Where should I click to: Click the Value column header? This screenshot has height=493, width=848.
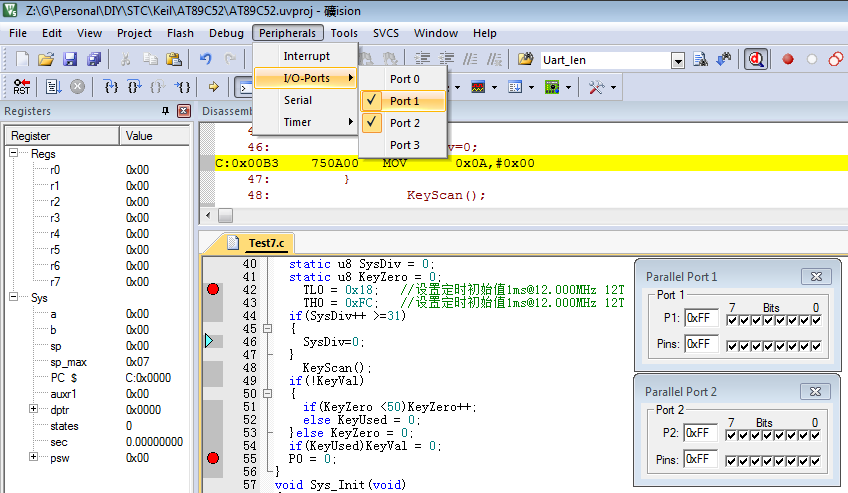pos(155,136)
